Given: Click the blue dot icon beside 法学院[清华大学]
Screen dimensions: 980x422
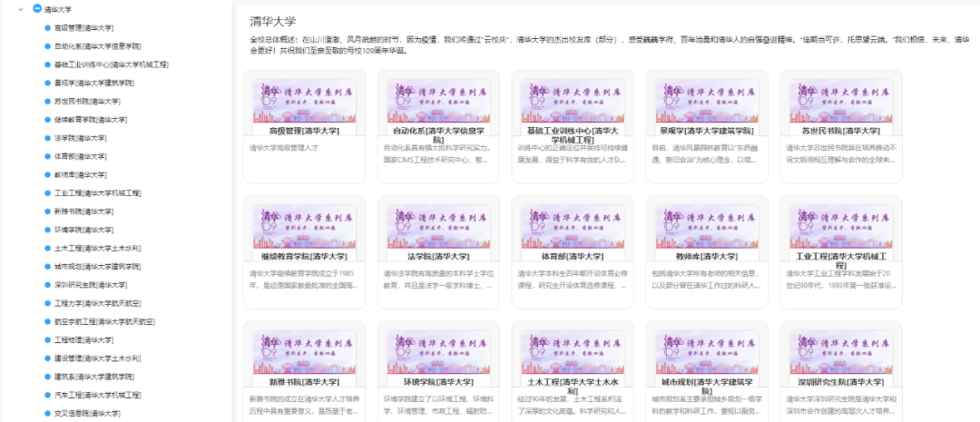Looking at the screenshot, I should (x=47, y=138).
